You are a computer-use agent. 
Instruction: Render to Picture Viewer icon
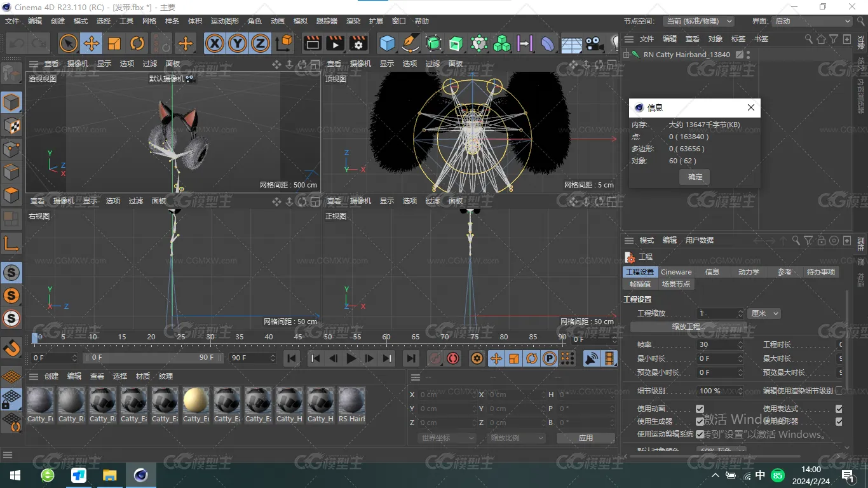pos(335,43)
